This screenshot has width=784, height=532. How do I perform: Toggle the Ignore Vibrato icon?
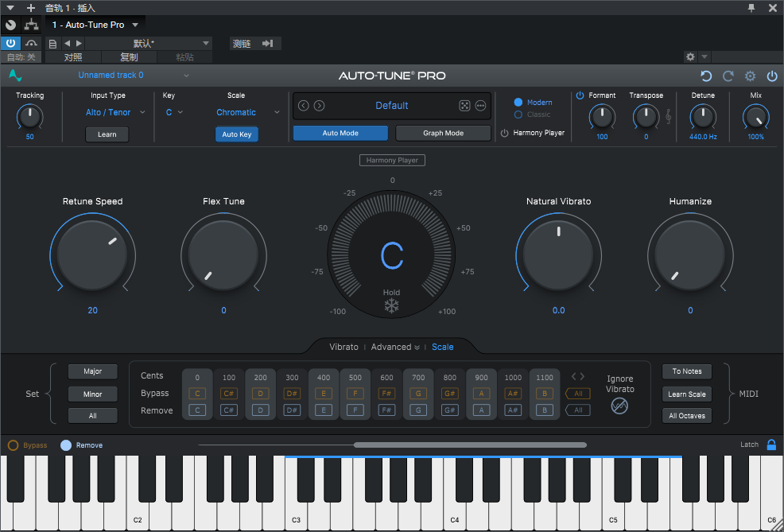coord(619,406)
